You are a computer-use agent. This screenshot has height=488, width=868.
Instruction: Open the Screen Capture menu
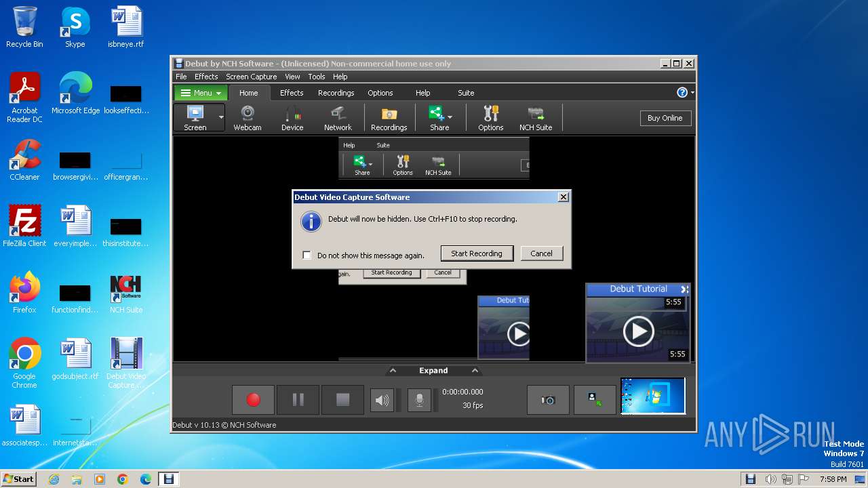coord(251,77)
